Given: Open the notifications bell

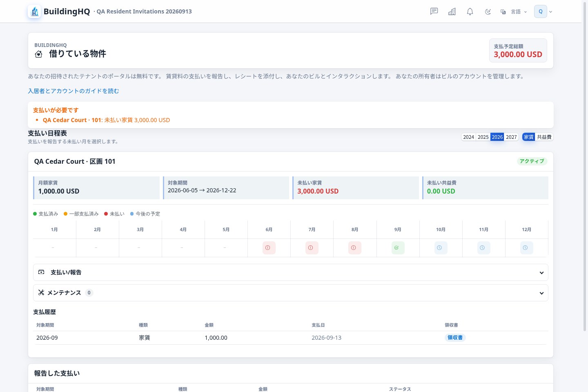Looking at the screenshot, I should tap(470, 11).
